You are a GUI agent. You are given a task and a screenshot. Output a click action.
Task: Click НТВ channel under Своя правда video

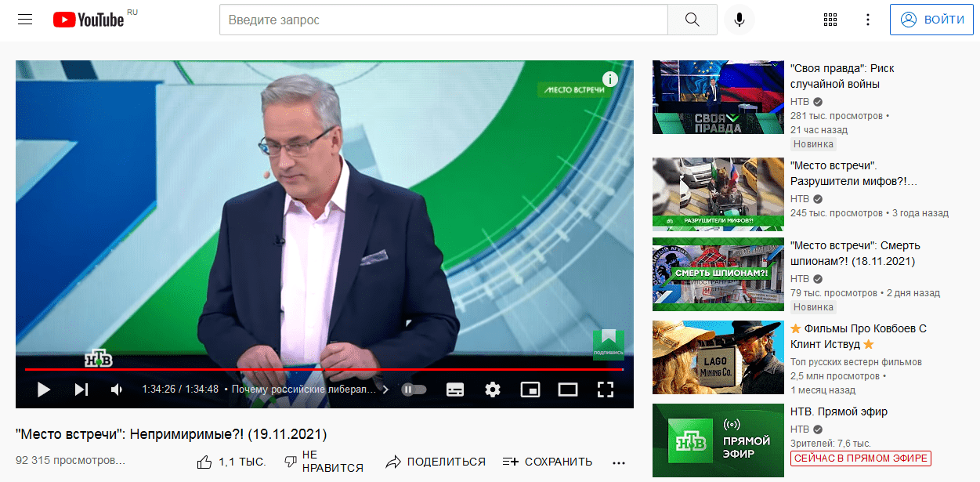click(800, 102)
